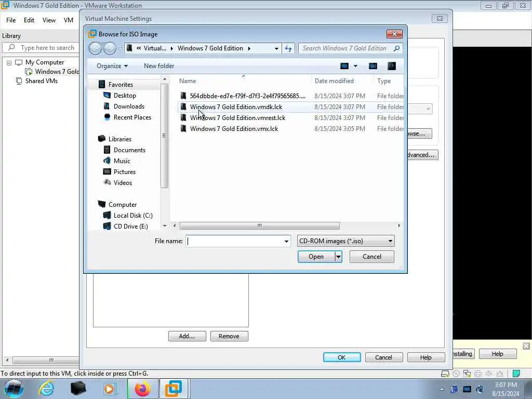Viewport: 532px width, 399px height.
Task: Sort by the Date modified column header
Action: pyautogui.click(x=334, y=81)
